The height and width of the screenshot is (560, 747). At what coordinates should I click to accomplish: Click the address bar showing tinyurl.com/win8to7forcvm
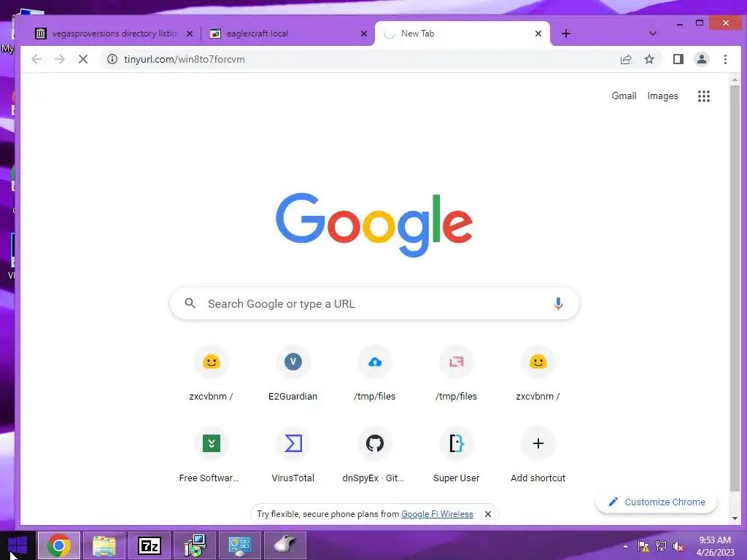tap(362, 59)
